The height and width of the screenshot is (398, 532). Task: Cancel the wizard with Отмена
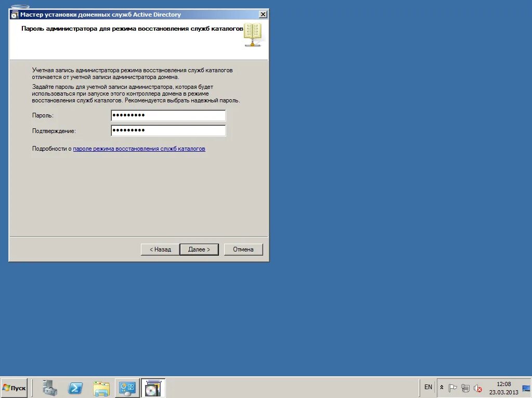click(243, 249)
